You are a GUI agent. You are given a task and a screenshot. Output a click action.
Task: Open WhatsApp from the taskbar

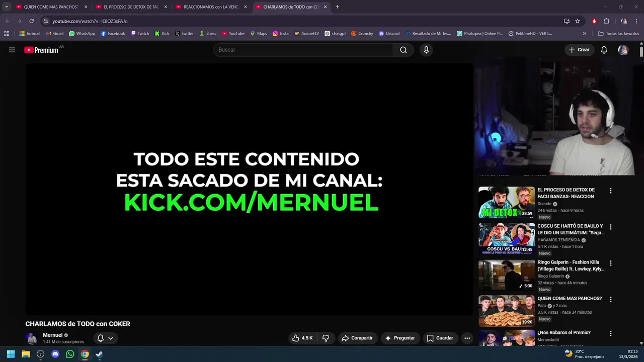point(70,354)
